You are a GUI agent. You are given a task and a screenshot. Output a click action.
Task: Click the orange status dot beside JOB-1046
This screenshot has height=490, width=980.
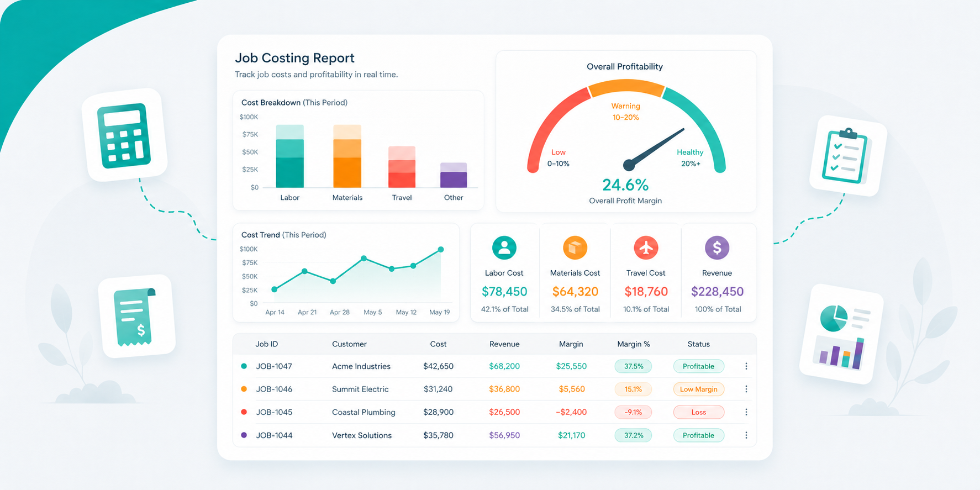pos(244,389)
